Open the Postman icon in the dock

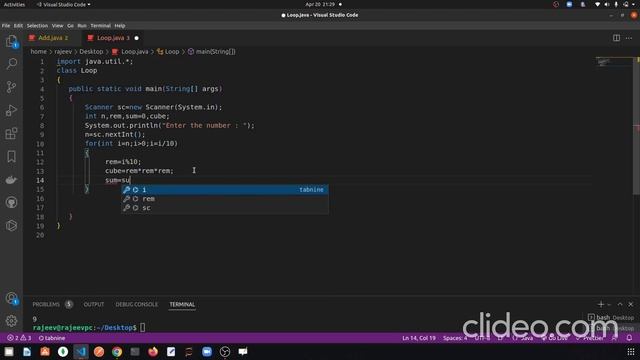pyautogui.click(x=99, y=352)
